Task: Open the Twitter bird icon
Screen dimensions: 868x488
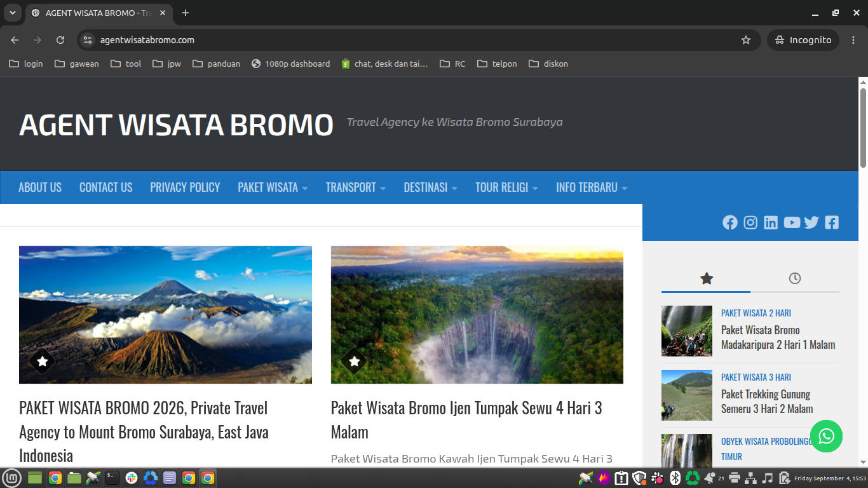Action: [x=811, y=222]
